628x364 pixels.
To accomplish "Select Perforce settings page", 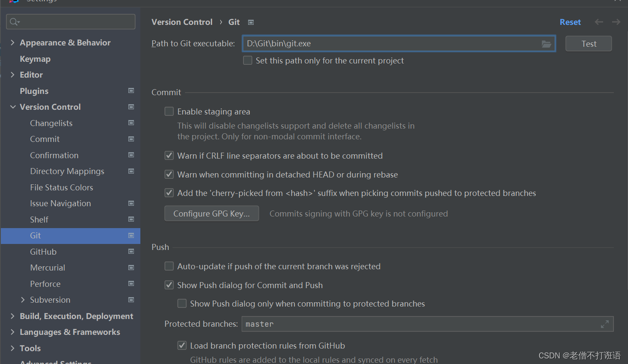I will tap(45, 284).
